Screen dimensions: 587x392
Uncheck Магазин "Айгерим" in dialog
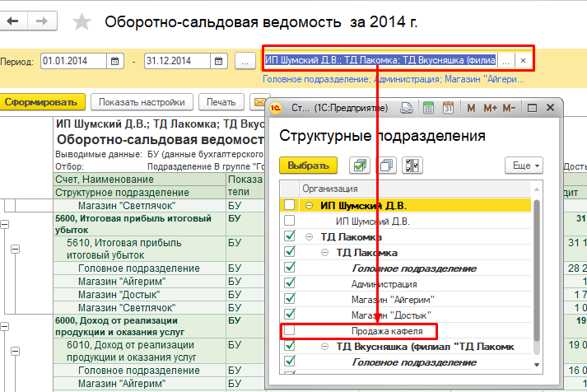click(289, 299)
